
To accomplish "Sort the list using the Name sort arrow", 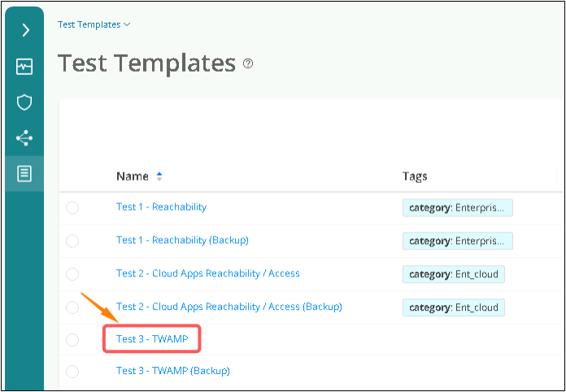I will pyautogui.click(x=159, y=176).
